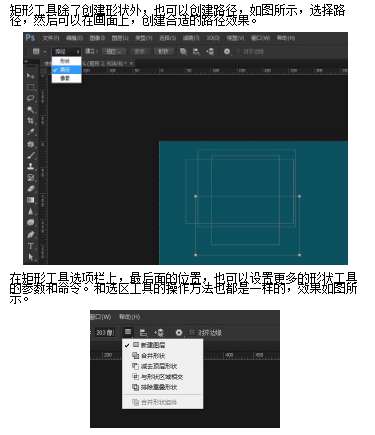Select the triangle-shaped Sharpen tool
Screen dimensions: 375x435
(x=31, y=211)
